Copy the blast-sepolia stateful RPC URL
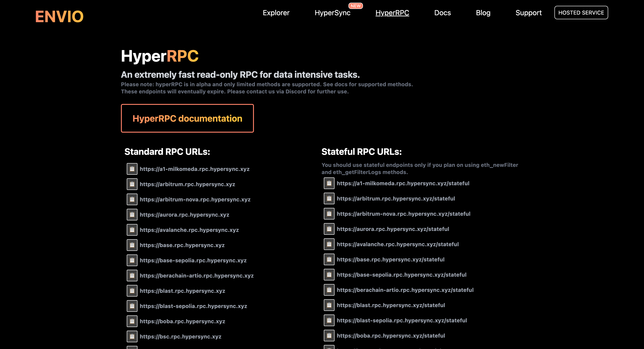Screen dimensions: 644x349 tap(329, 321)
